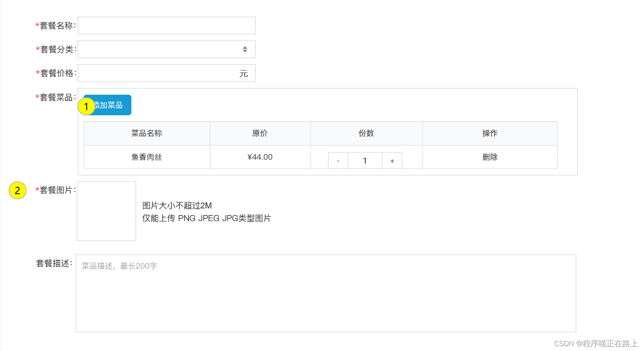Click the 图片大小不超过2M hint text
Viewport: 644px width, 351px height.
point(177,205)
